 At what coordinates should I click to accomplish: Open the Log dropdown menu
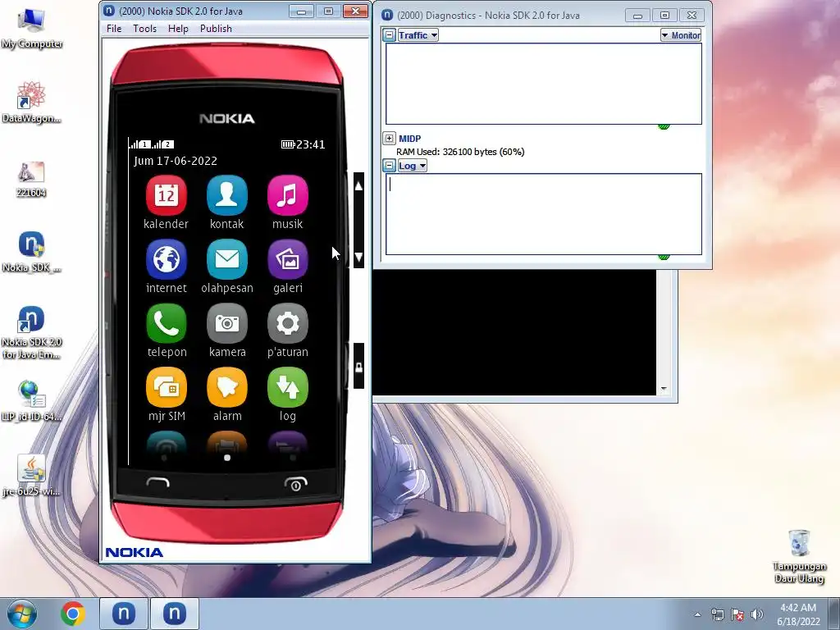point(412,166)
